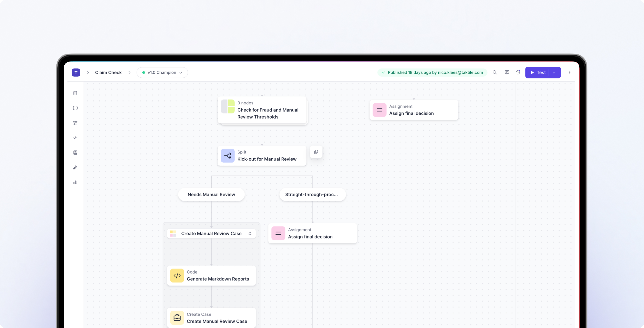The image size is (644, 328).
Task: Open the version history clock icon
Action: tap(518, 72)
